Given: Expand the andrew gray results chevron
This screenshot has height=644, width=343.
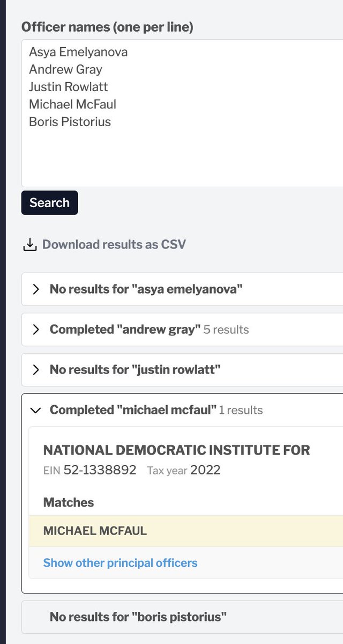Looking at the screenshot, I should [x=36, y=330].
